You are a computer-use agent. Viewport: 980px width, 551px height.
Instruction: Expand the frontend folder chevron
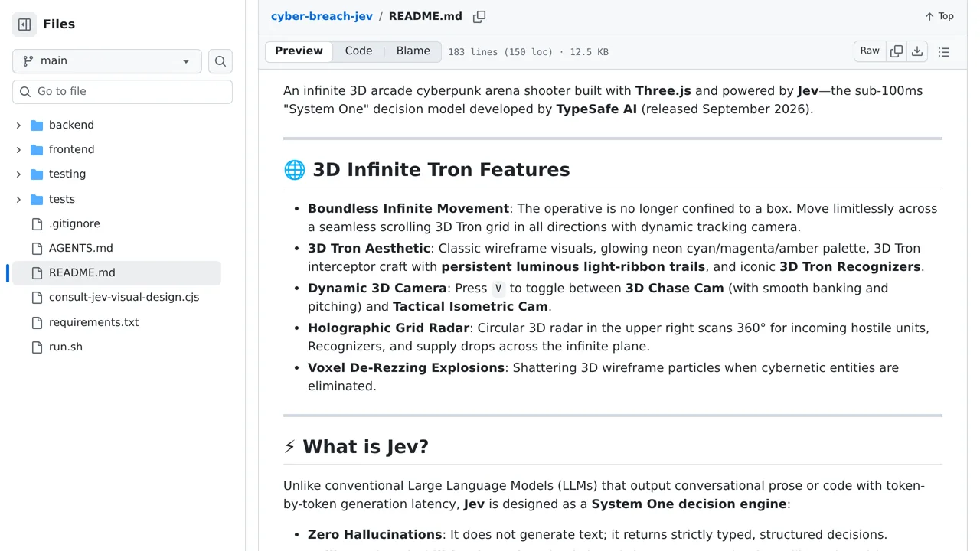coord(18,150)
